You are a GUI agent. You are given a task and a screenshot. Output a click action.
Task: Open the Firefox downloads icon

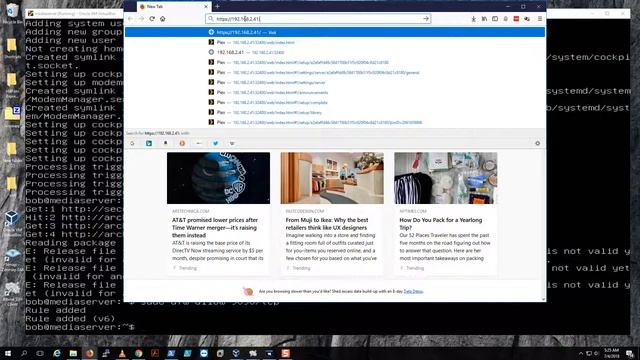pyautogui.click(x=473, y=19)
